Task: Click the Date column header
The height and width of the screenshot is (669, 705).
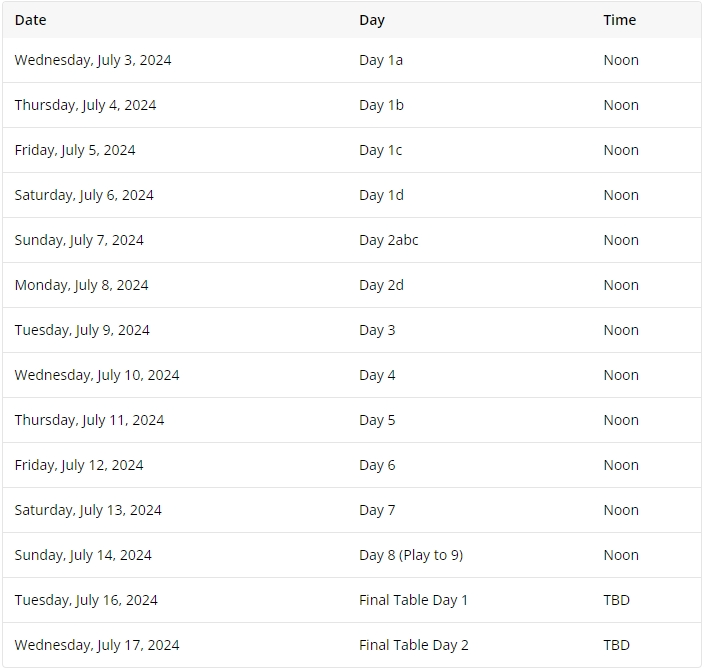Action: tap(31, 20)
